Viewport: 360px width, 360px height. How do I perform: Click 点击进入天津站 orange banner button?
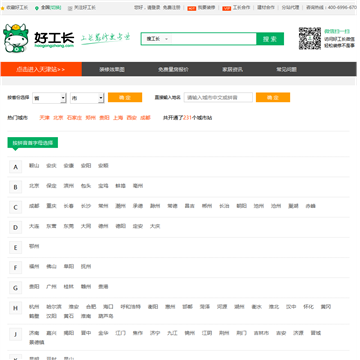pos(41,69)
